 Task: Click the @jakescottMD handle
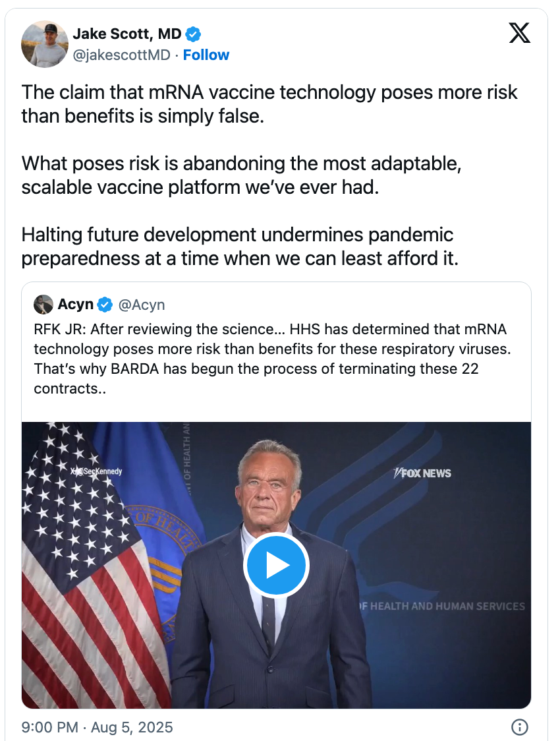tap(121, 55)
